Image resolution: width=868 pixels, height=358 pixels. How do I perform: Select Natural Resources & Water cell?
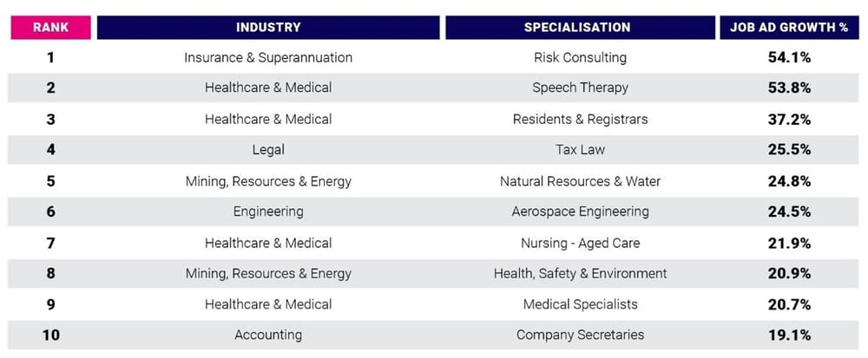pyautogui.click(x=580, y=181)
